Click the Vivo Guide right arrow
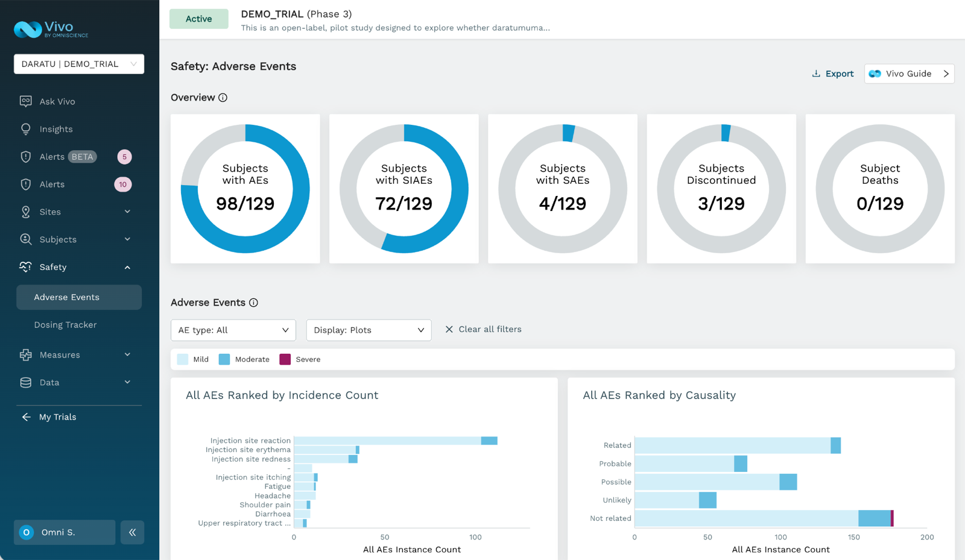The image size is (965, 560). tap(946, 74)
